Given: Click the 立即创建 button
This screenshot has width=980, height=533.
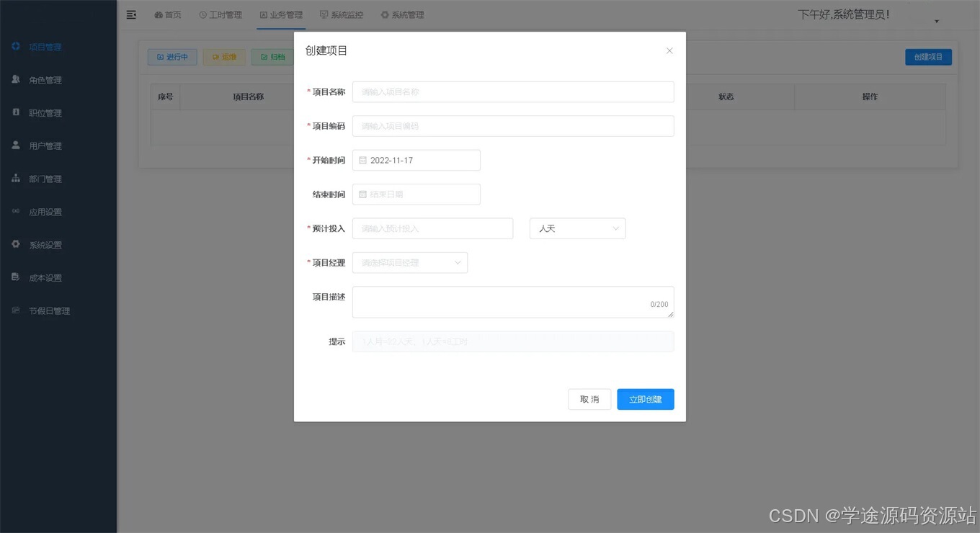Looking at the screenshot, I should click(646, 399).
